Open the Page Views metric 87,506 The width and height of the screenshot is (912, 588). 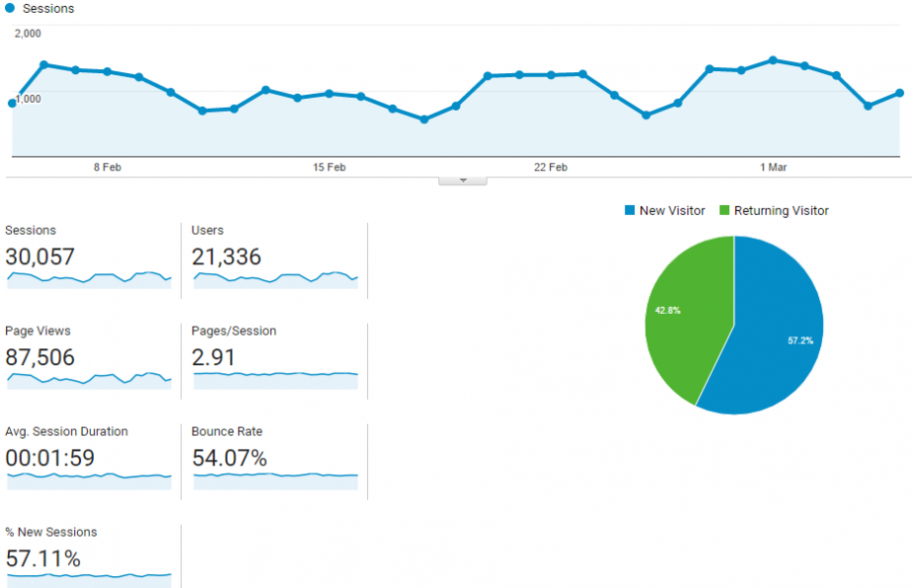[x=39, y=357]
